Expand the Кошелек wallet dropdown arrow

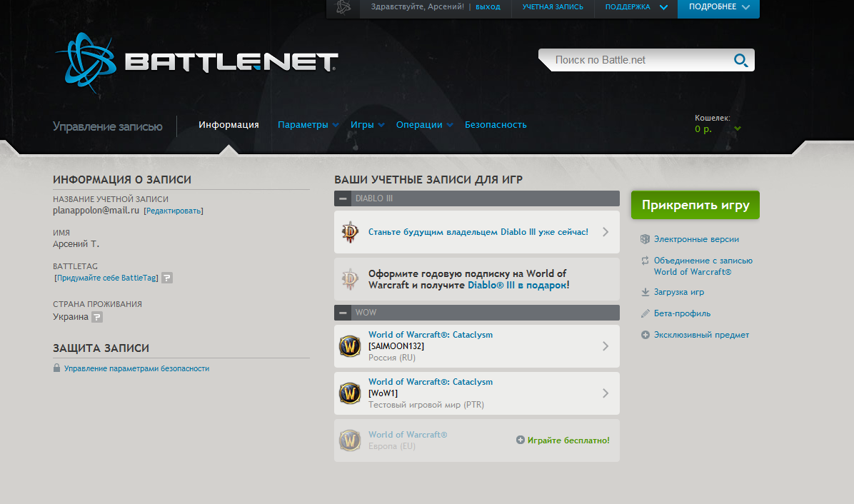click(738, 129)
